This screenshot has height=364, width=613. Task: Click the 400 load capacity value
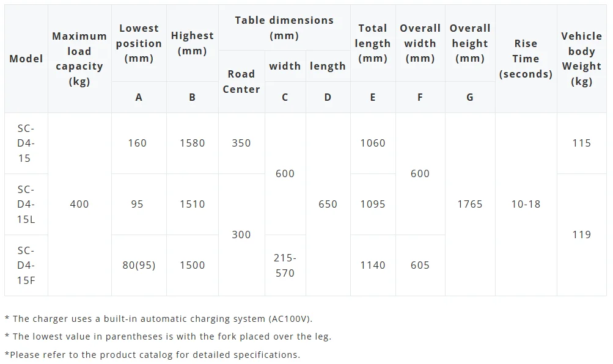coord(79,204)
